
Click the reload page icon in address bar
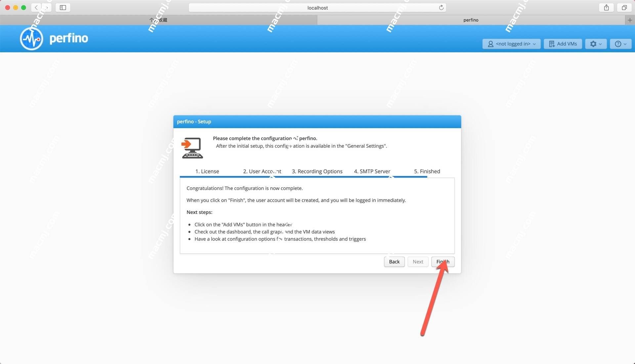pos(442,7)
